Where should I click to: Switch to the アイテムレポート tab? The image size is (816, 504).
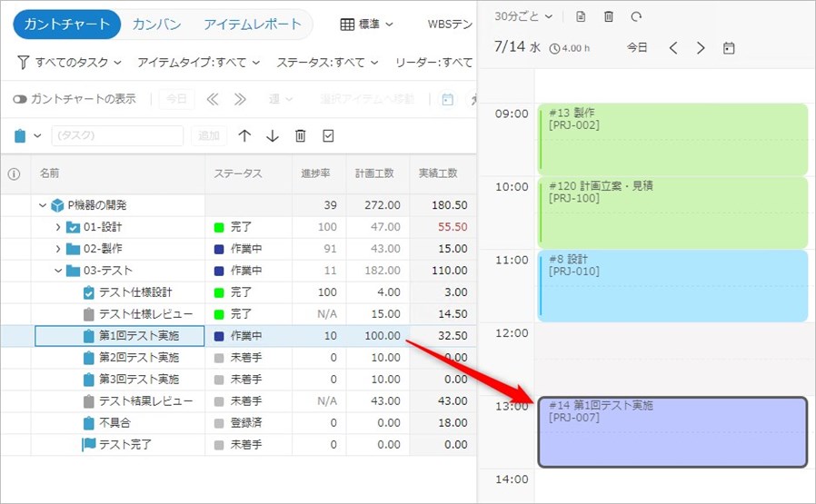click(x=252, y=25)
